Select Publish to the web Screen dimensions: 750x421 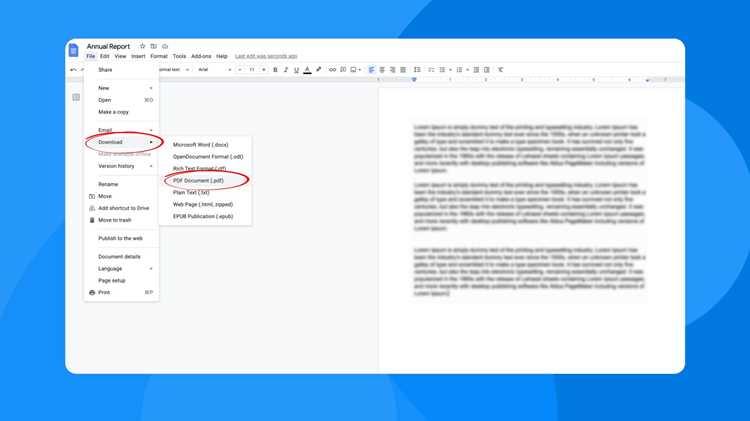click(121, 238)
